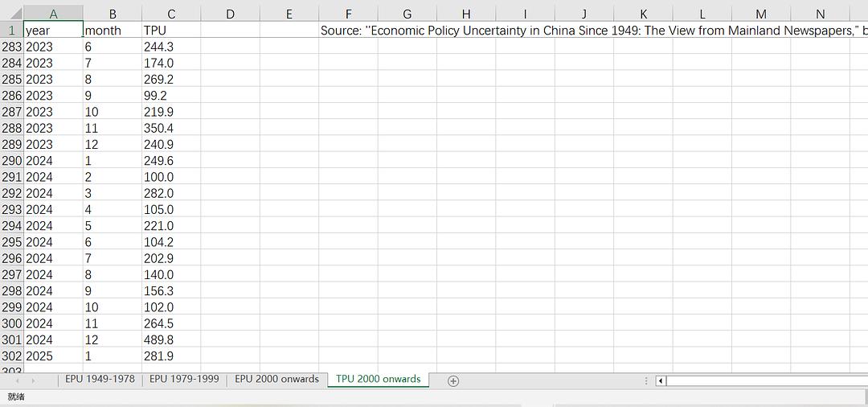
Task: Click the horizontal scrollbar left arrow
Action: click(x=661, y=380)
